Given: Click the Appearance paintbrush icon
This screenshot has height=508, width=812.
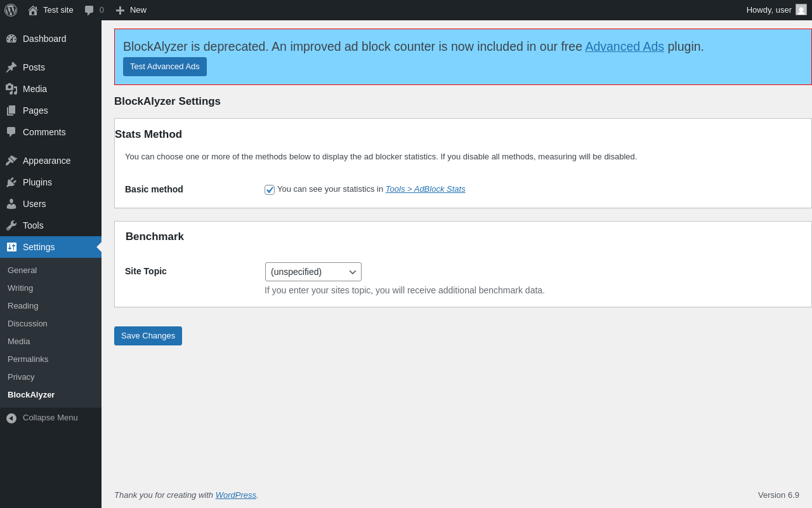Looking at the screenshot, I should (11, 161).
